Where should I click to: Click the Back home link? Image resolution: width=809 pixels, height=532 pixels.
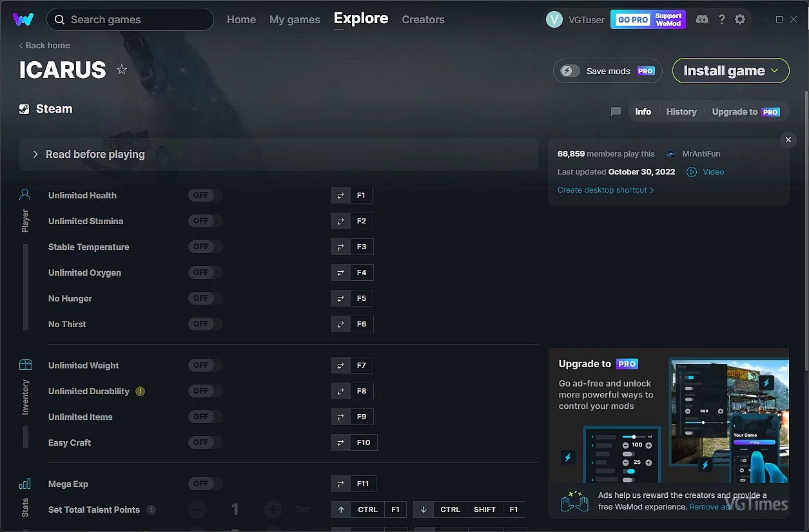pyautogui.click(x=44, y=45)
